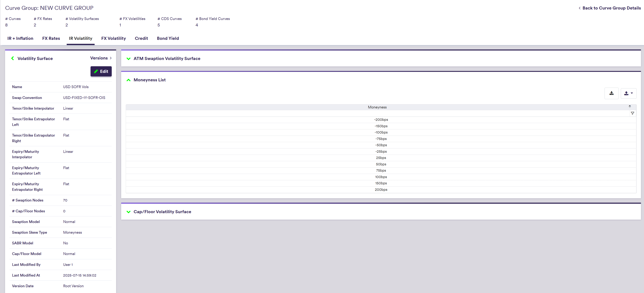
Task: Select the Bond Yield tab
Action: click(168, 38)
